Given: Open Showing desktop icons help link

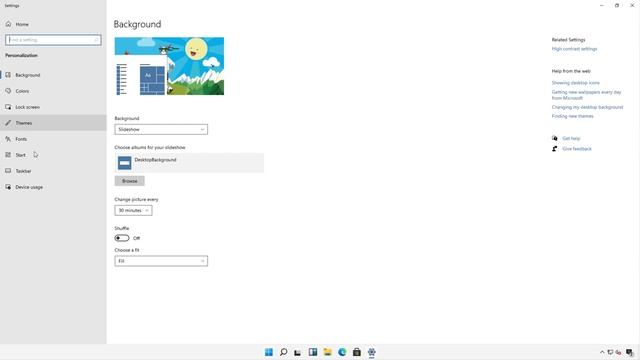Looking at the screenshot, I should 576,83.
